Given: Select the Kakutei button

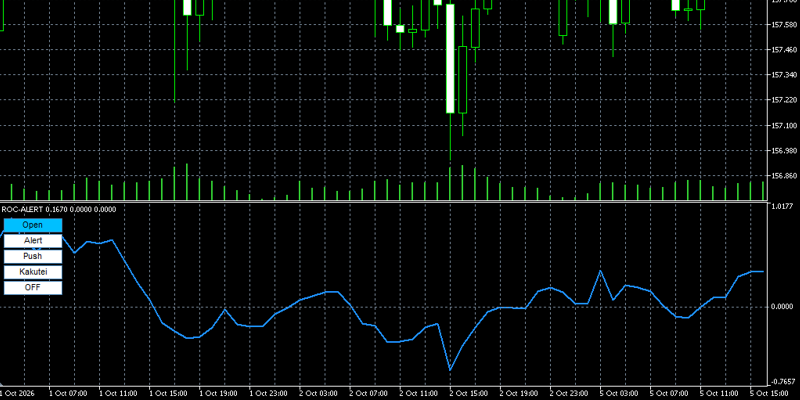Looking at the screenshot, I should tap(33, 272).
